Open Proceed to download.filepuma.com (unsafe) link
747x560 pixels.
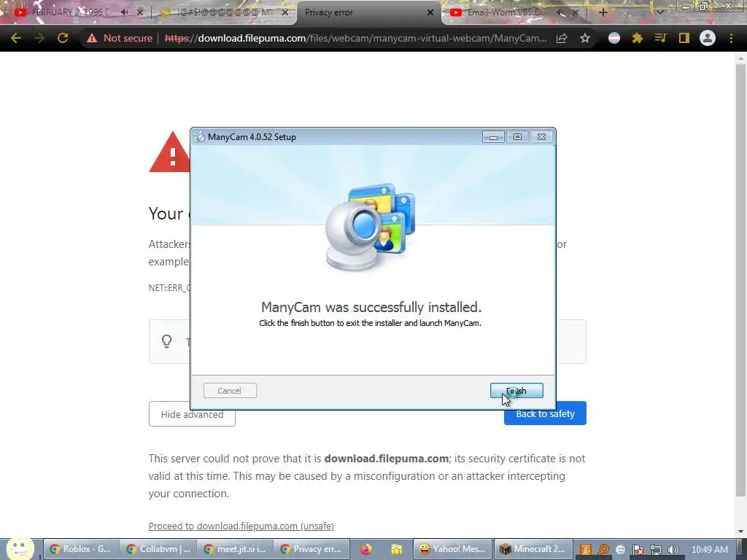pos(241,526)
